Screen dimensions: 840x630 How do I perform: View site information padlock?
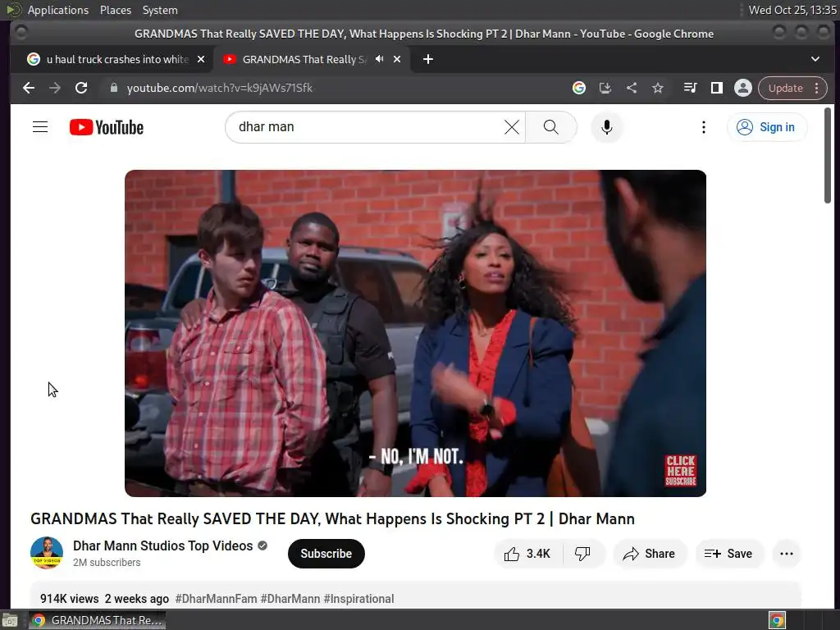(113, 88)
